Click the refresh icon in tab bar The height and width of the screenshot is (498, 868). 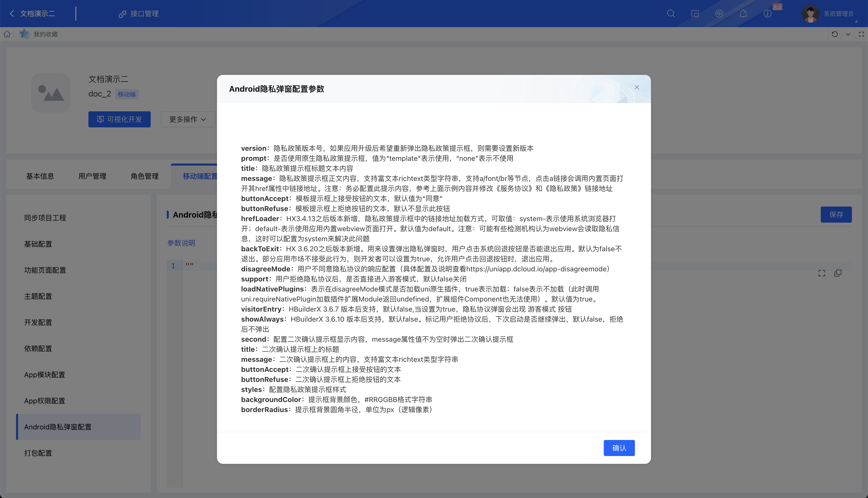[x=835, y=34]
